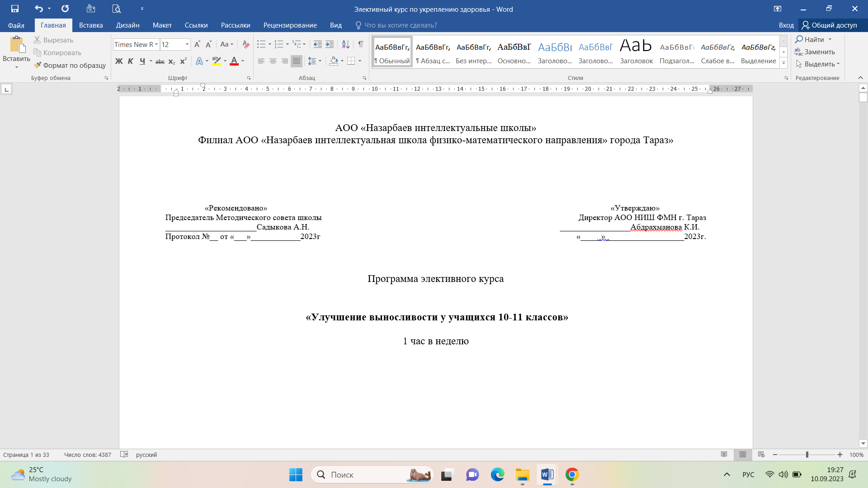Screen dimensions: 868x488
Task: Click the Save icon in title bar
Action: 15,9
